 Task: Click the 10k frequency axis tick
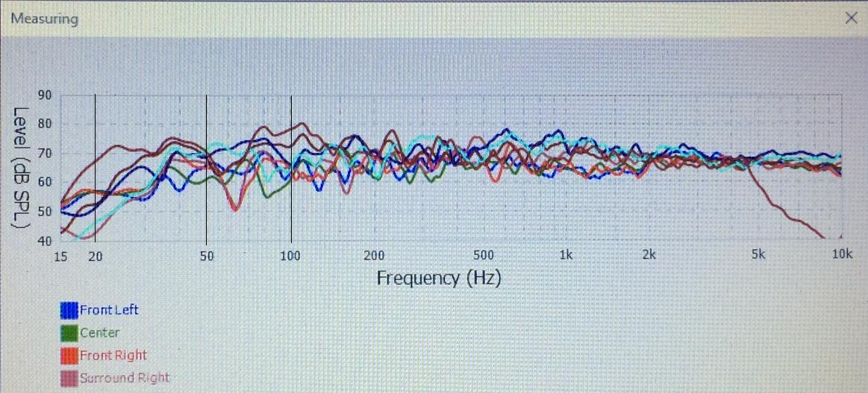click(841, 255)
